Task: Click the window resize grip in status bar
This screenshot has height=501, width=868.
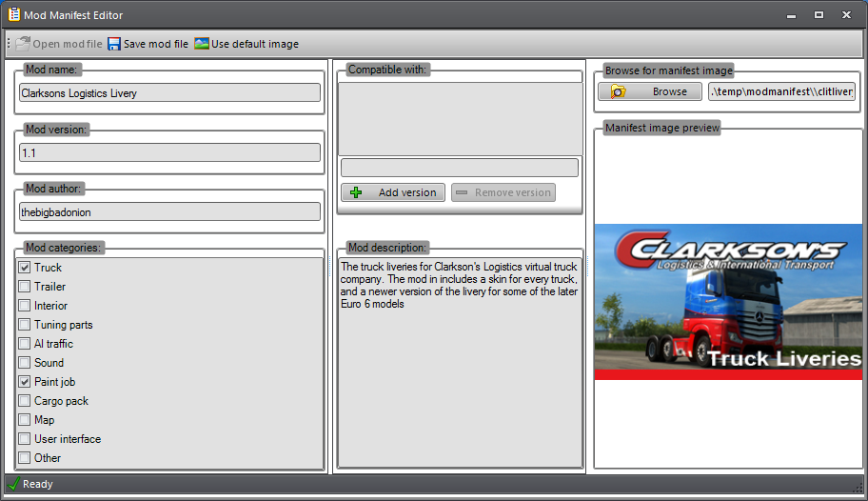Action: (858, 487)
